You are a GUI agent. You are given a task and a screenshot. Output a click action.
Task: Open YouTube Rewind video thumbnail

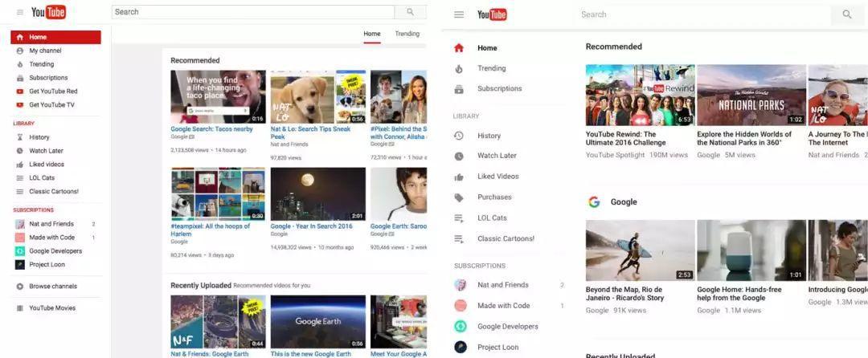(x=640, y=95)
